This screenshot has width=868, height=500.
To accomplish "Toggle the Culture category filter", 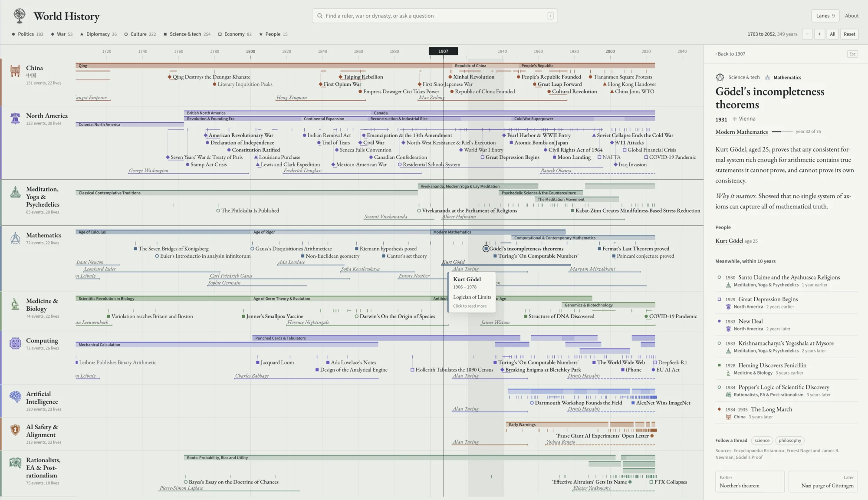I will 140,34.
